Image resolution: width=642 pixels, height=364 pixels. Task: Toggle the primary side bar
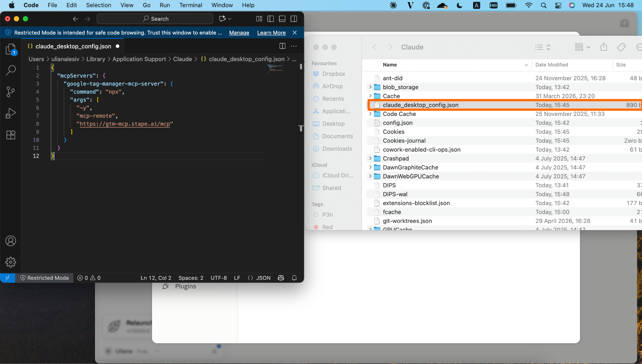click(271, 19)
